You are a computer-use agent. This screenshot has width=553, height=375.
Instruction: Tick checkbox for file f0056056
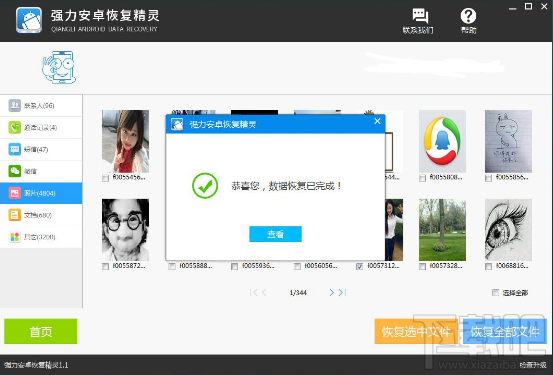tap(297, 266)
